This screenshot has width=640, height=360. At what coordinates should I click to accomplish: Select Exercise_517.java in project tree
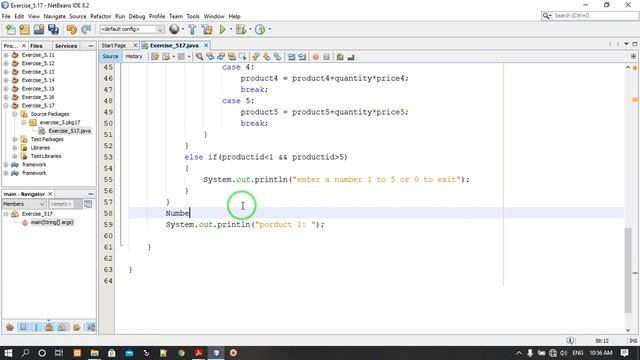pyautogui.click(x=69, y=131)
